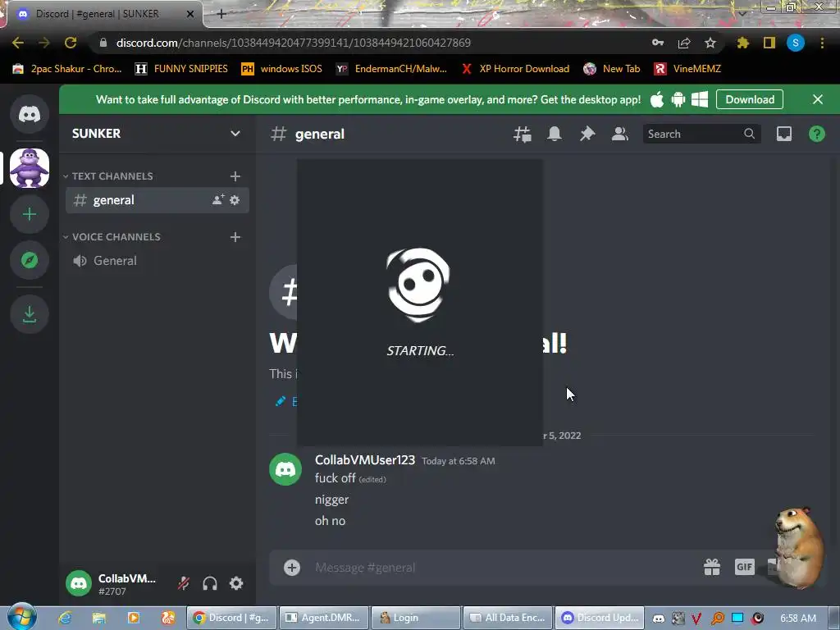This screenshot has height=630, width=840.
Task: Open Discord home direct messages icon
Action: (30, 114)
